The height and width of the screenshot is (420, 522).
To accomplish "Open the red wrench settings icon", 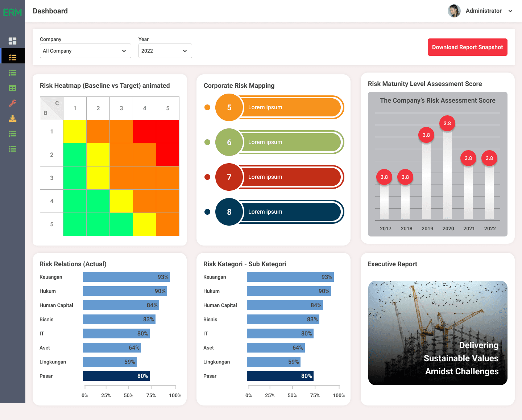I will (13, 103).
